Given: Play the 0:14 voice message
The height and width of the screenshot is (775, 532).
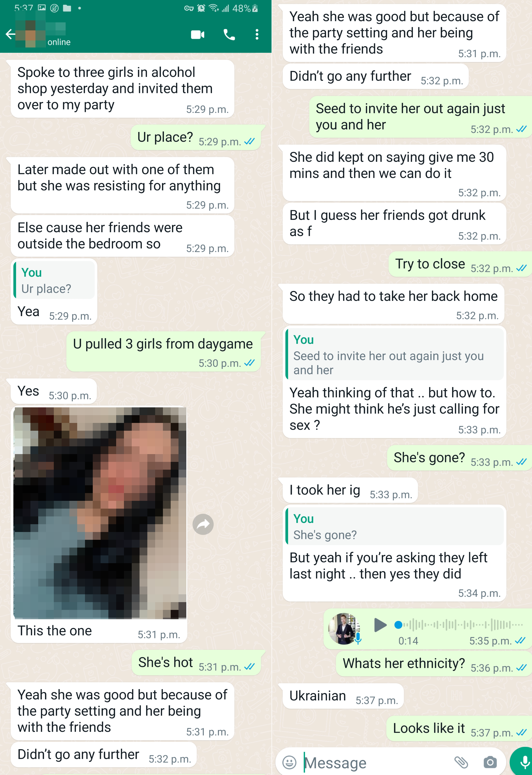Looking at the screenshot, I should tap(380, 625).
